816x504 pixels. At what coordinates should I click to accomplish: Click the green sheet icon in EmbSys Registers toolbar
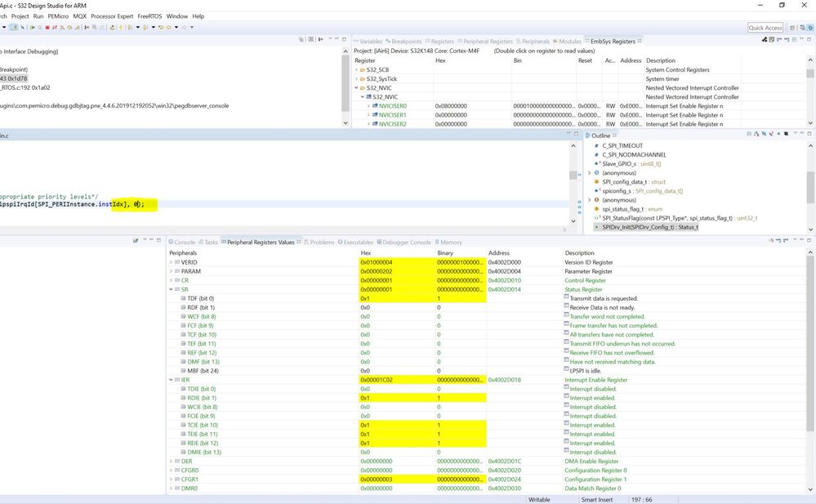coord(772,40)
